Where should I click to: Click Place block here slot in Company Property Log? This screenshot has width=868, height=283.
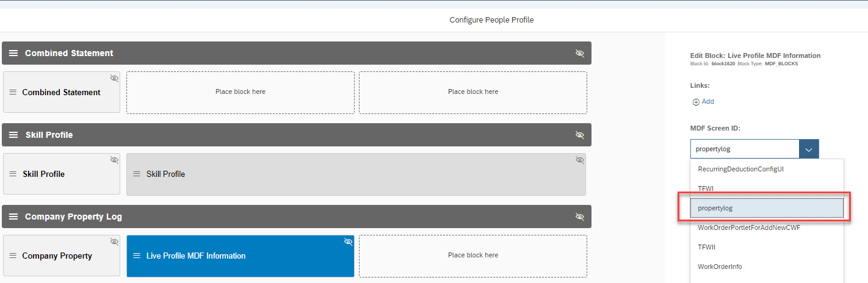(473, 256)
